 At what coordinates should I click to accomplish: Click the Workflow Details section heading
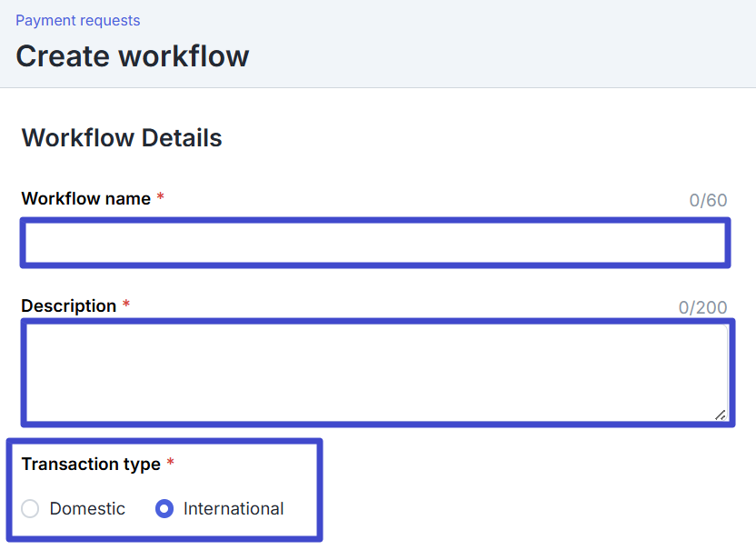pyautogui.click(x=122, y=138)
